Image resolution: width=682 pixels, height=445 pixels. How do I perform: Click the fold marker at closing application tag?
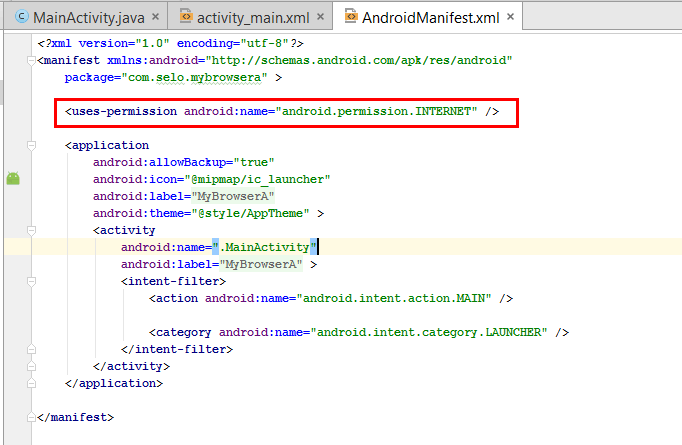point(31,383)
